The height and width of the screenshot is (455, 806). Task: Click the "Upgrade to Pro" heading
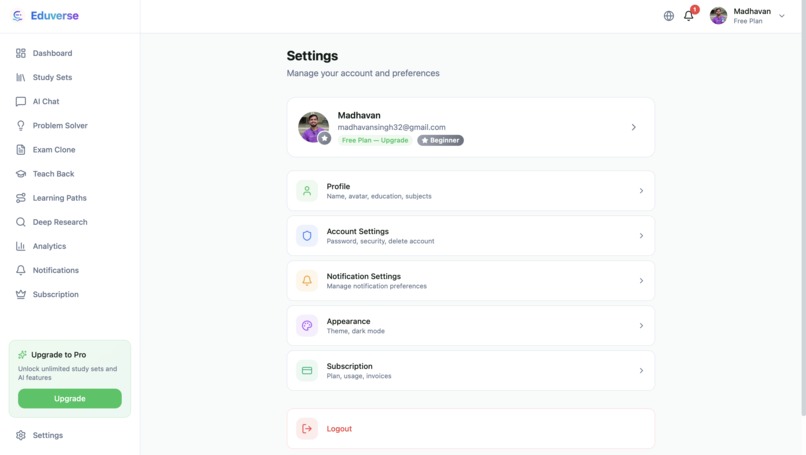tap(59, 355)
